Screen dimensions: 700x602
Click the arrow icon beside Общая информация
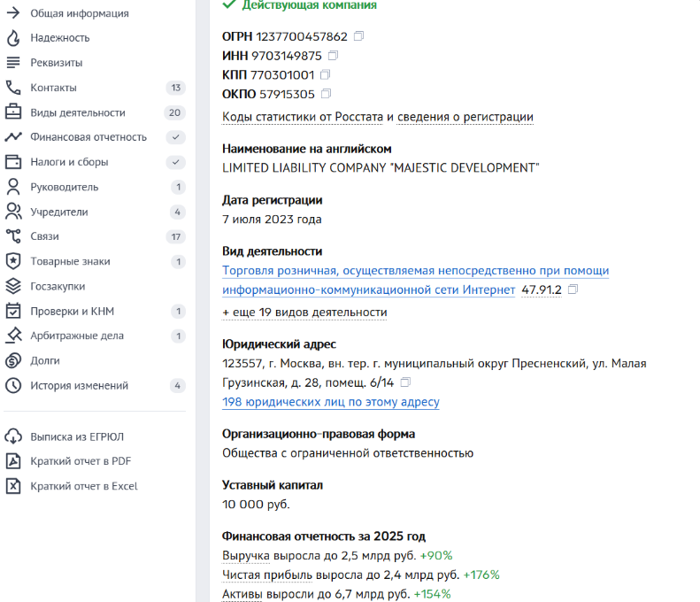tap(13, 13)
